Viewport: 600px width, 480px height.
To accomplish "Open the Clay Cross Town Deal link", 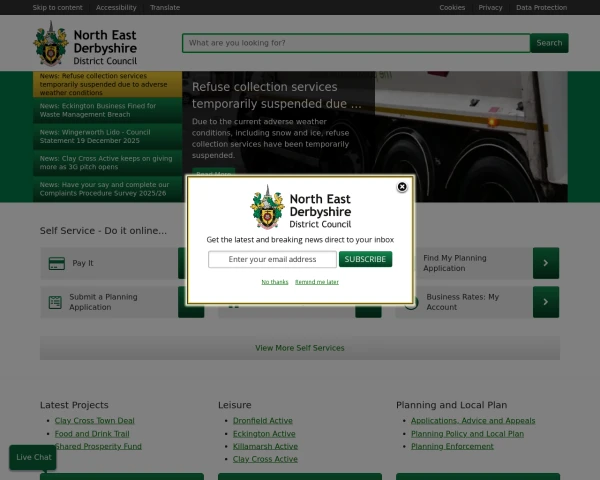I will click(x=94, y=421).
